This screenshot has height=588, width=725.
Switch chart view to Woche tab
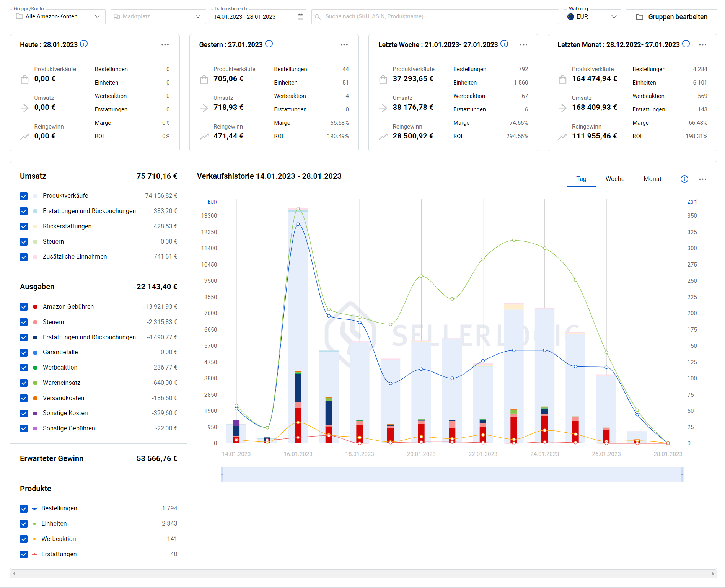[x=615, y=179]
